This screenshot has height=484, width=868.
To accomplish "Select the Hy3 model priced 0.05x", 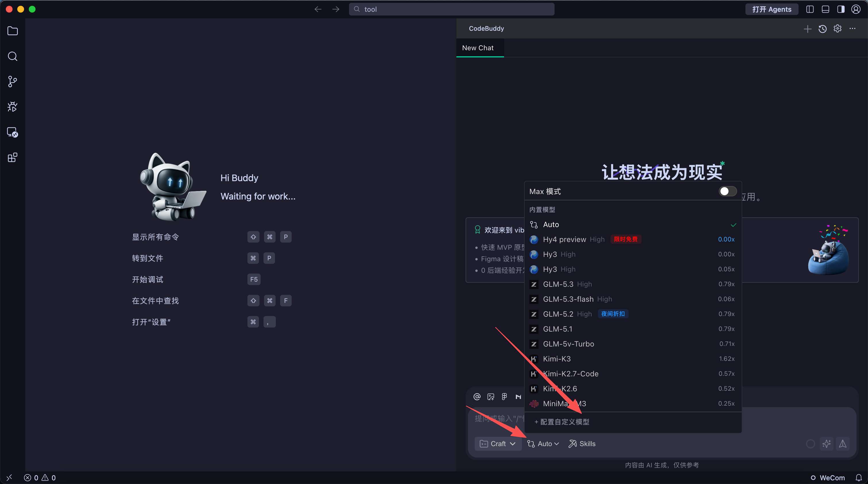I will [633, 269].
